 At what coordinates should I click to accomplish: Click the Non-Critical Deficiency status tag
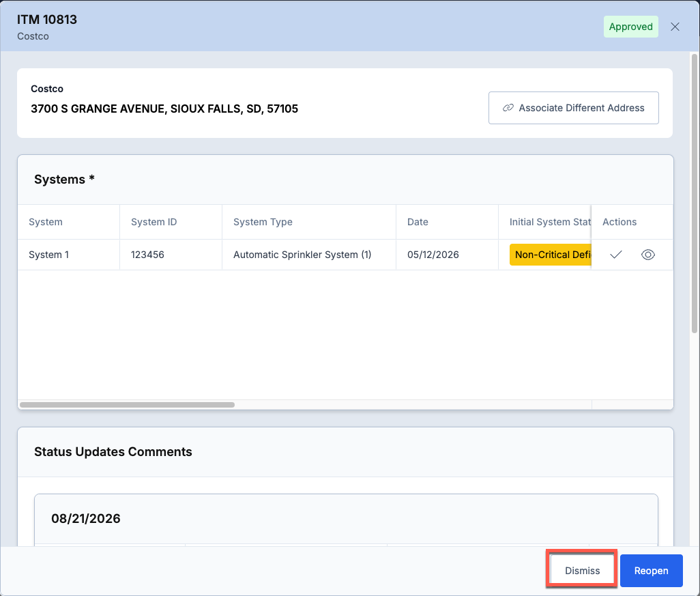[x=550, y=255]
